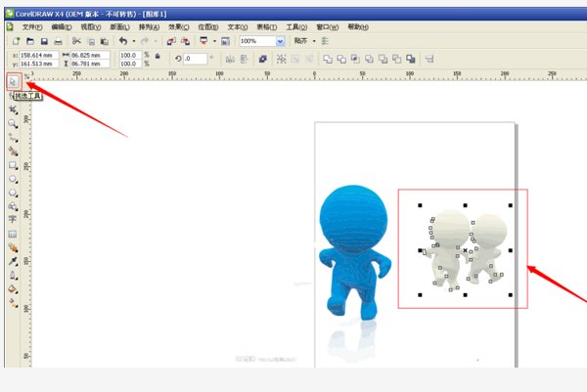
Task: Toggle the lock ratio padlock
Action: pyautogui.click(x=158, y=57)
